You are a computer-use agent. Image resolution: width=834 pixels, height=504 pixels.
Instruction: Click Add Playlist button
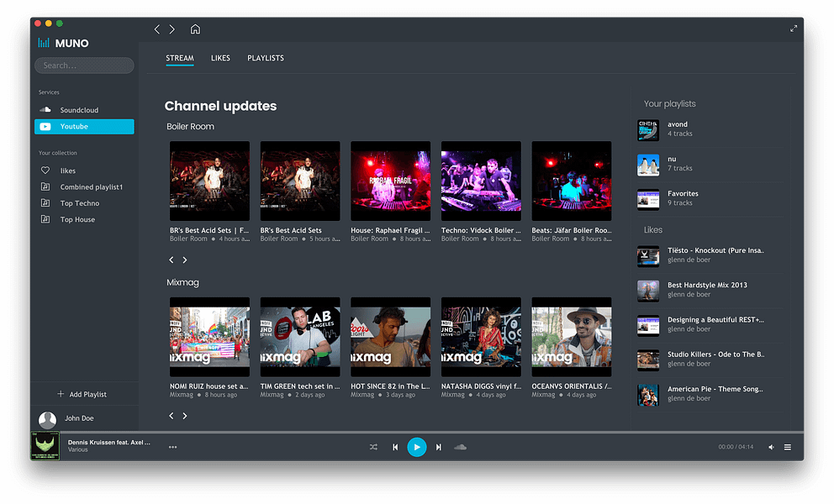click(x=82, y=394)
